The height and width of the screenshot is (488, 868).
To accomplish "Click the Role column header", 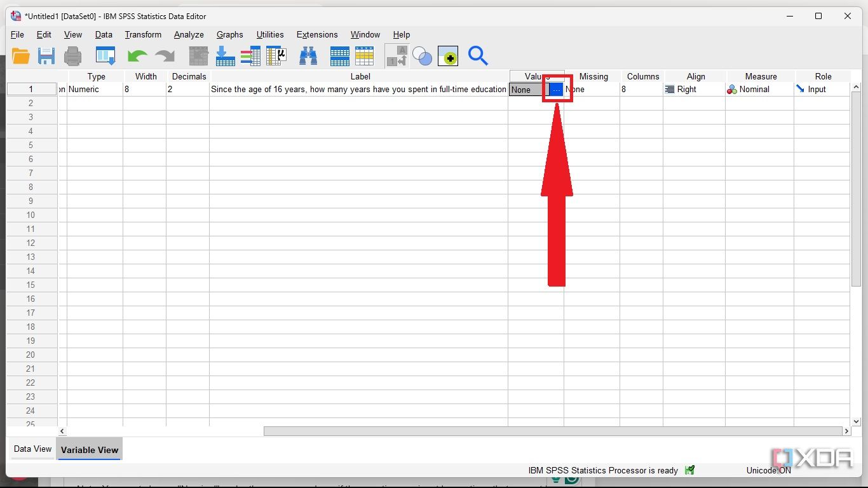I will (x=823, y=76).
